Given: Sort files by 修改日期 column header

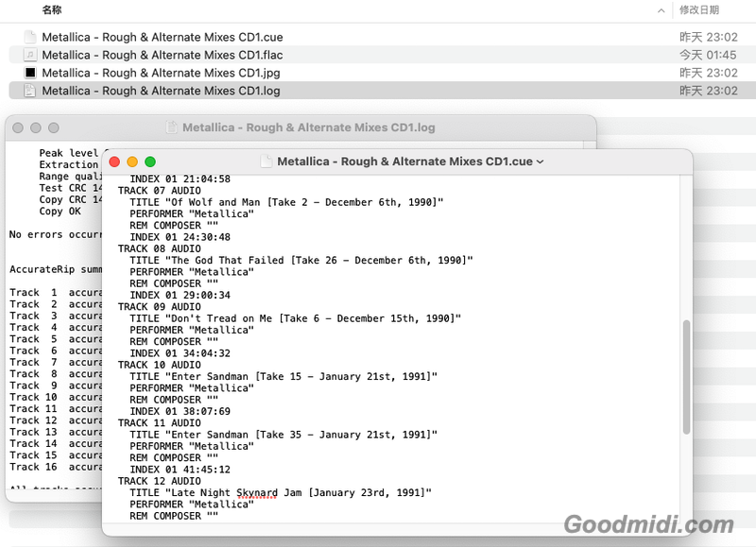Looking at the screenshot, I should coord(699,9).
